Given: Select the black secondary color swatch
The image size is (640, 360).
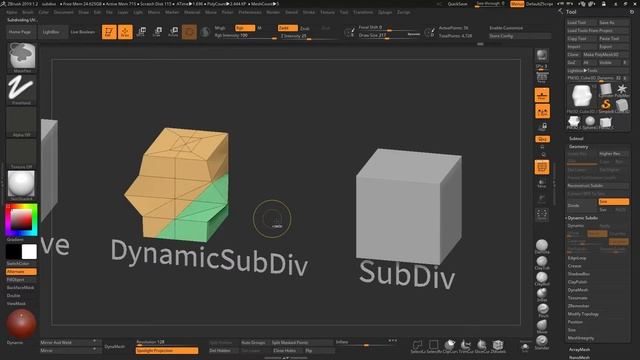Looking at the screenshot, I should pos(13,252).
